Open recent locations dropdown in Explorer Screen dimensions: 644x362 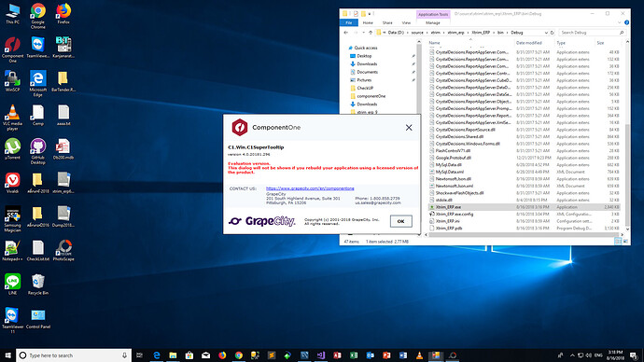363,33
